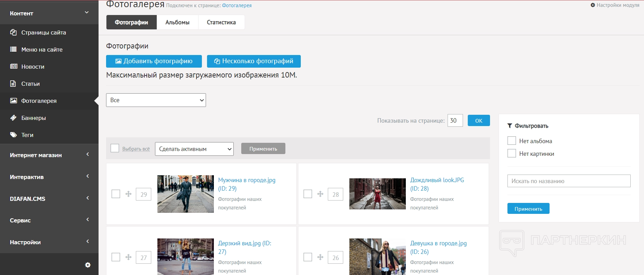Expand the Интернет магазин section
Screen dimensions: 644x275
point(49,155)
